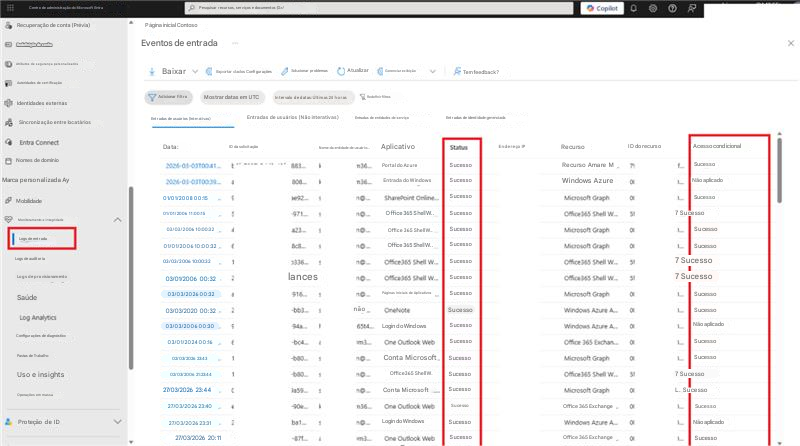Open the 27/03/2026 23:44 sign-in entry
This screenshot has height=446, width=800.
pos(187,390)
